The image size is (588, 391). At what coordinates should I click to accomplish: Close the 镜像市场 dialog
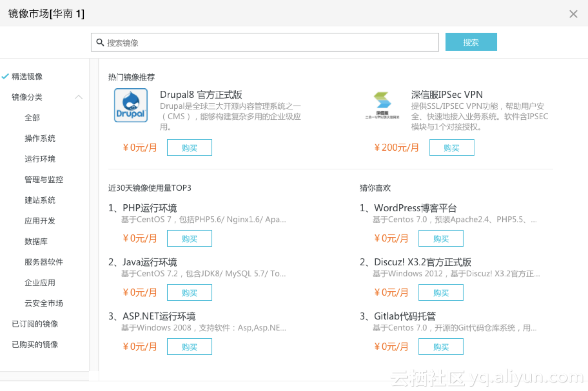[x=573, y=14]
